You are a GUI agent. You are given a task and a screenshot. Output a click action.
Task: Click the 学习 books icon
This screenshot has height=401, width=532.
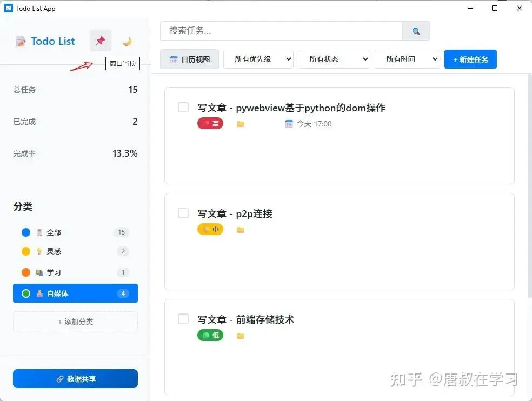click(39, 272)
